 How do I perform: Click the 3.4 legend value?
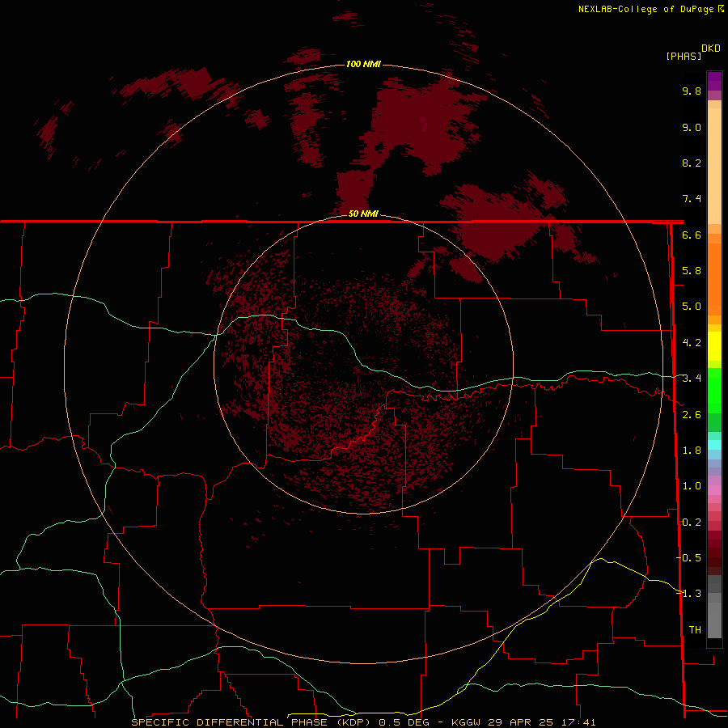[x=692, y=379]
